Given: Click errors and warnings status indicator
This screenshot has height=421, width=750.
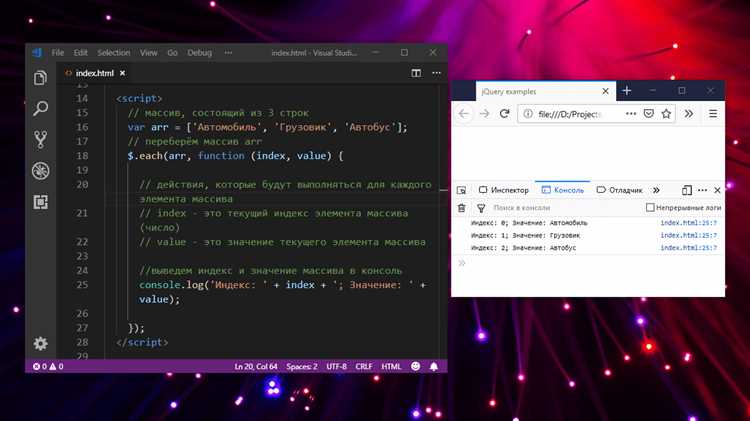Looking at the screenshot, I should [x=48, y=366].
